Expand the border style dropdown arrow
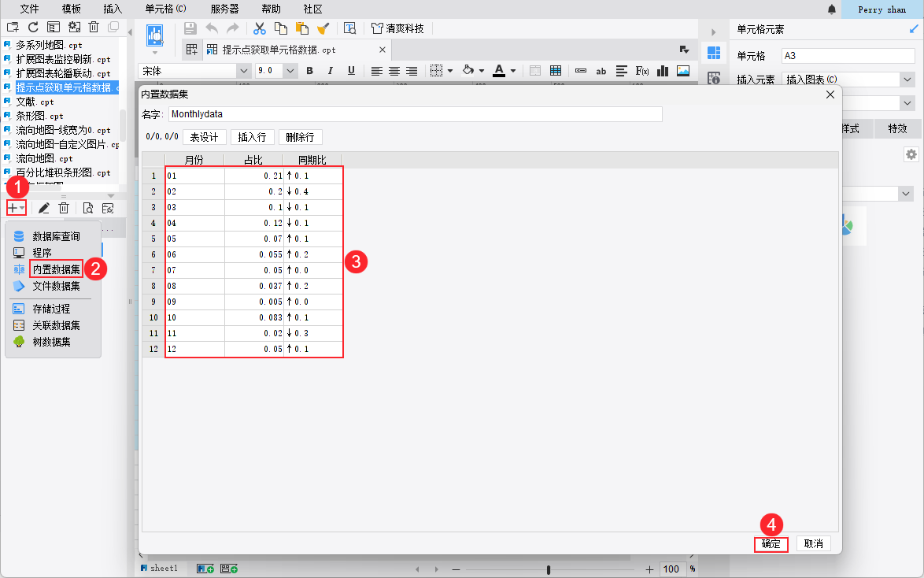This screenshot has width=924, height=578. click(x=450, y=71)
